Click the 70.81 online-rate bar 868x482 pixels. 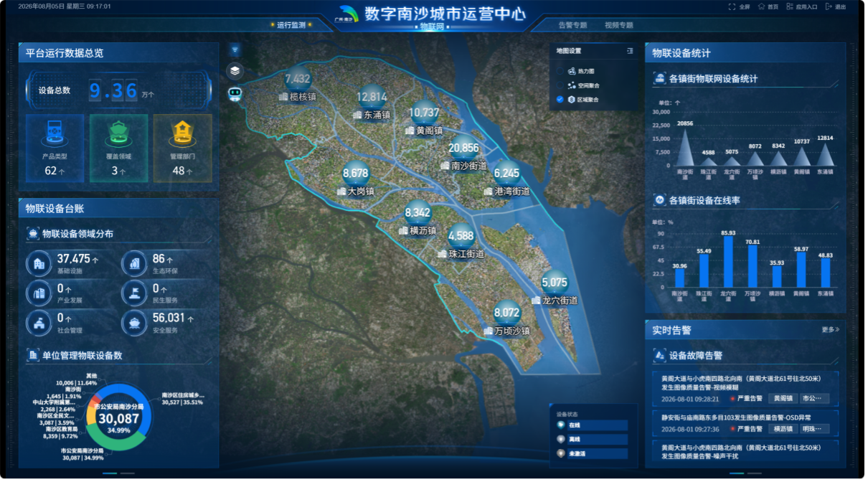click(x=753, y=267)
